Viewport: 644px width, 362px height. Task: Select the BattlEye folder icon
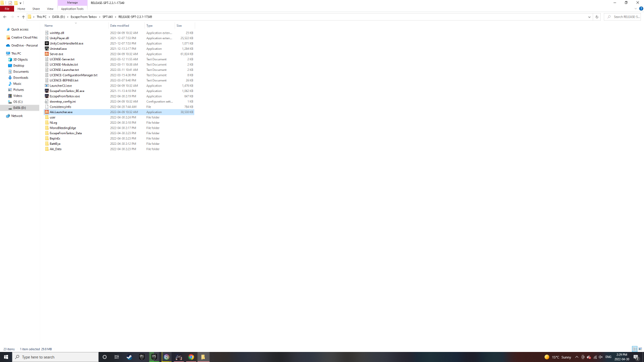(47, 144)
